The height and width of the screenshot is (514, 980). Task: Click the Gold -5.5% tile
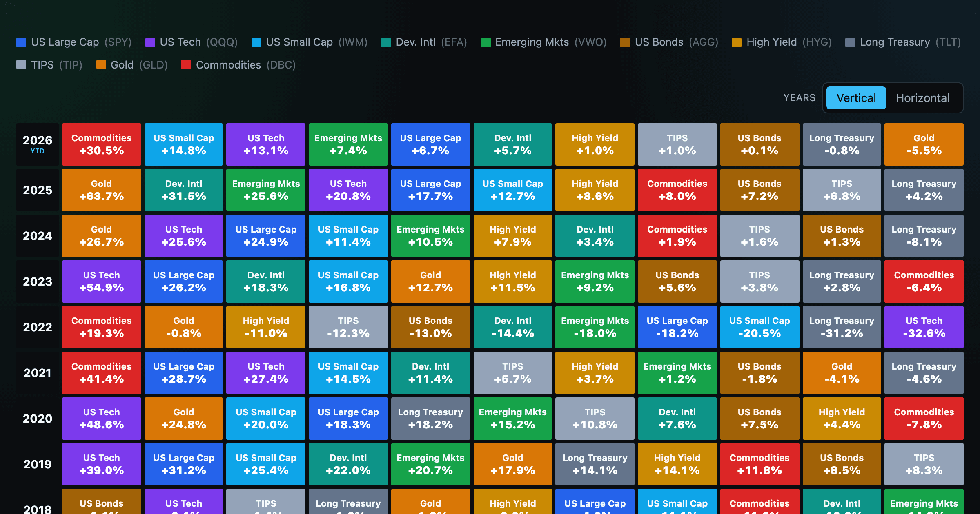pos(924,144)
